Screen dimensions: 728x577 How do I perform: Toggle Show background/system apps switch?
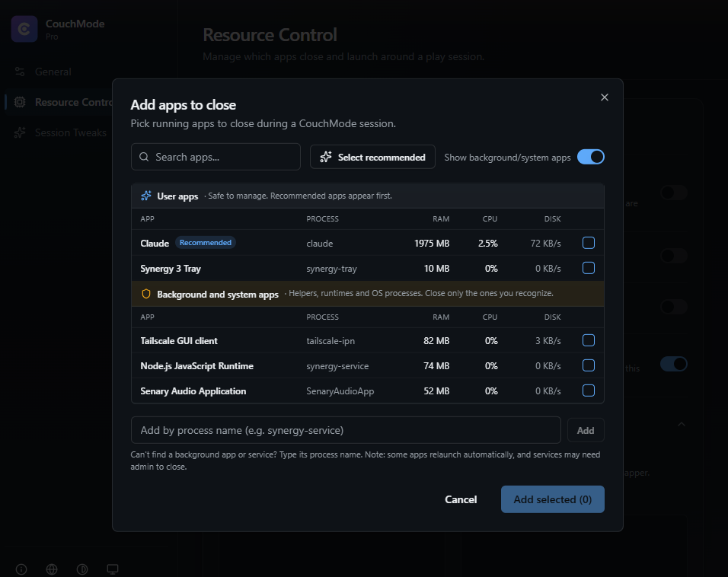tap(591, 157)
